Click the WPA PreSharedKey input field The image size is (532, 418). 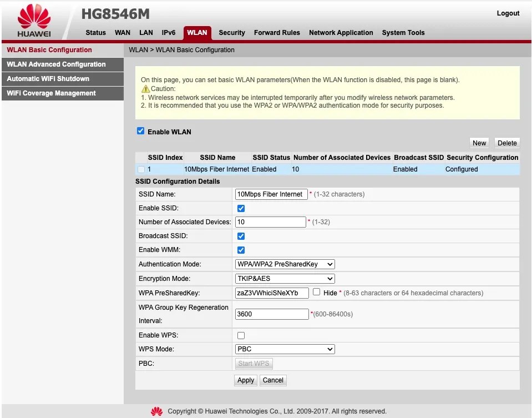[272, 293]
